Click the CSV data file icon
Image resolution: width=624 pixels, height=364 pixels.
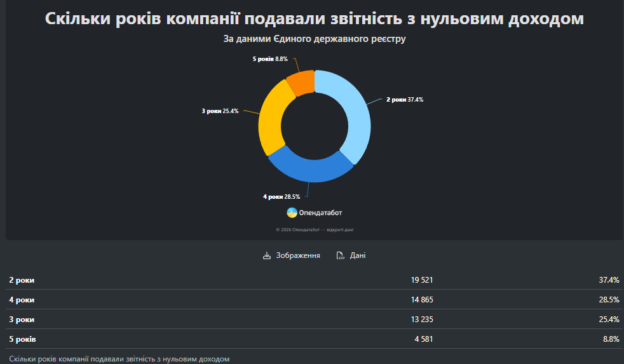340,255
